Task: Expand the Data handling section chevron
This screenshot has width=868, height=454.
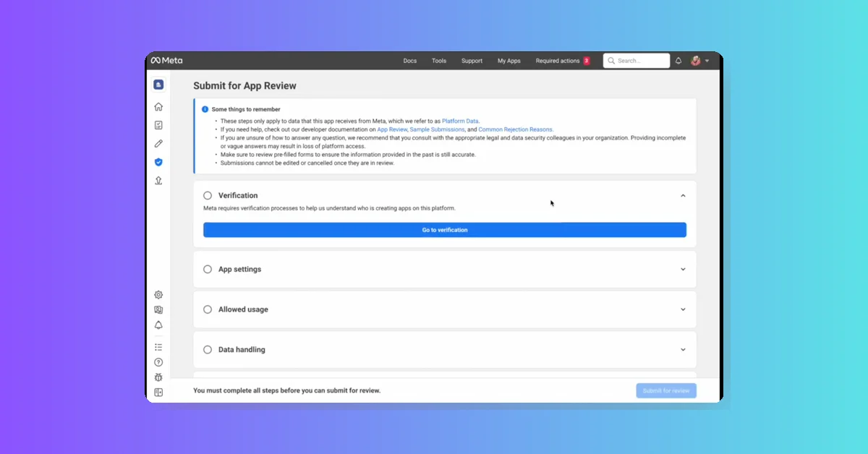Action: [x=683, y=350]
